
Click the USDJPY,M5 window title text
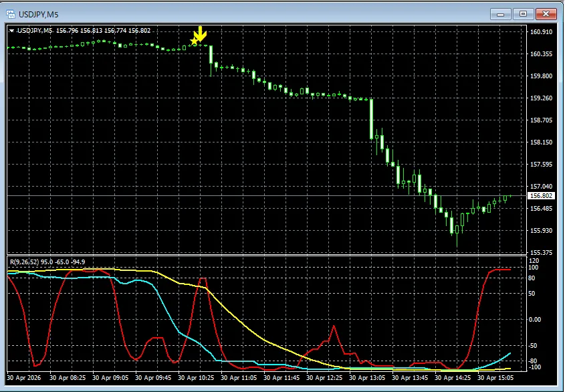pyautogui.click(x=38, y=15)
